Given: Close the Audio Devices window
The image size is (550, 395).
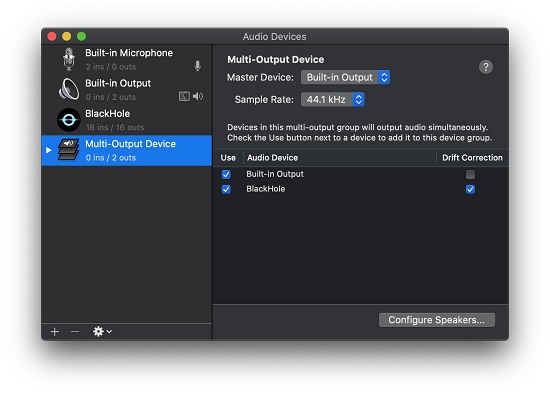Looking at the screenshot, I should coord(52,36).
